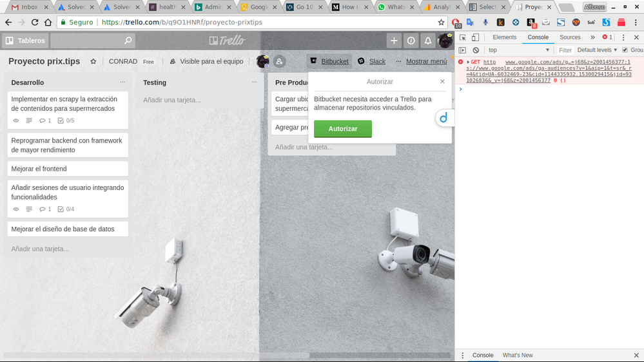644x362 pixels.
Task: Open the Desarrollo list options menu
Action: (x=122, y=82)
